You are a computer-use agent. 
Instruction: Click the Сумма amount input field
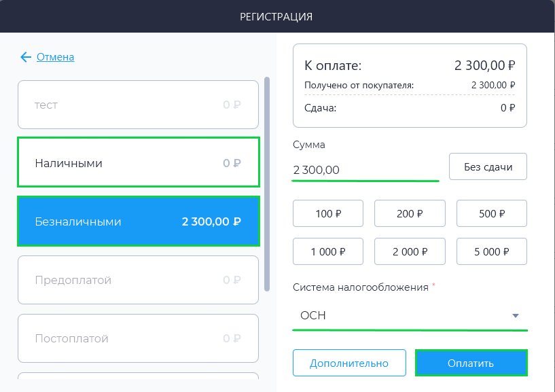tap(365, 170)
